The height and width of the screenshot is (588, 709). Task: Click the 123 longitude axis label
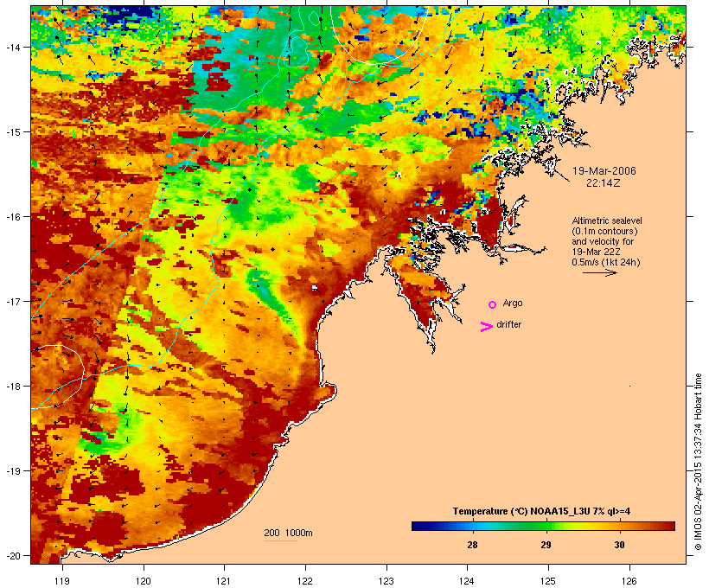click(x=386, y=581)
